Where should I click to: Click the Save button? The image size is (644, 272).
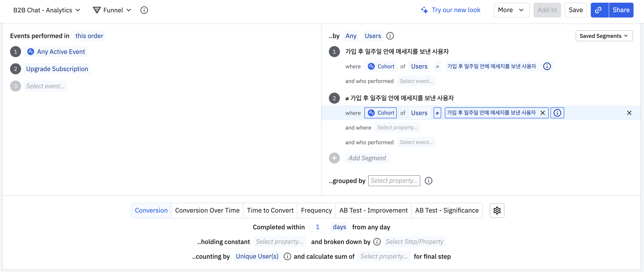(575, 10)
